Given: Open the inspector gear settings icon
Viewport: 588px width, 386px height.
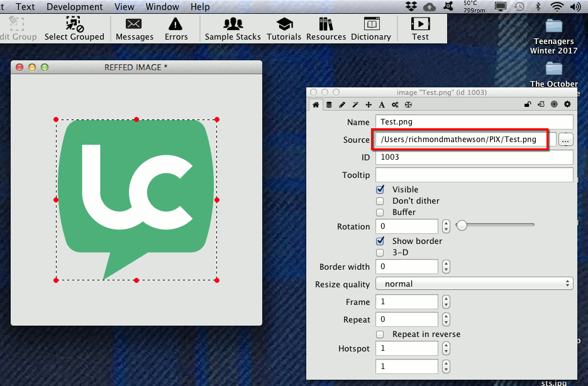Looking at the screenshot, I should point(567,104).
